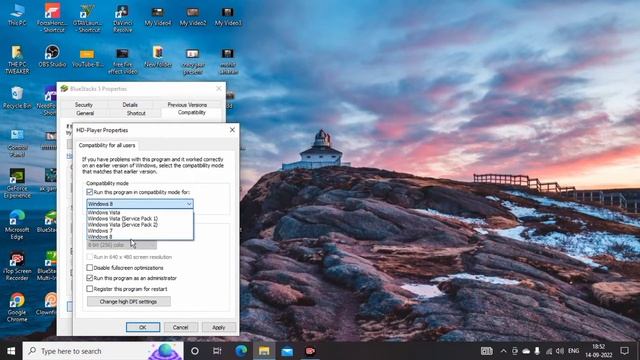Select the iTop Screen Recorder desktop icon

click(17, 266)
